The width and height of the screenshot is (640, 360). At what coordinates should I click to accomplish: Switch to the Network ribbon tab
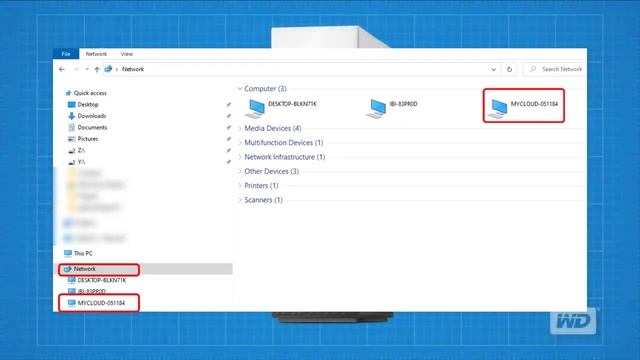click(x=96, y=54)
